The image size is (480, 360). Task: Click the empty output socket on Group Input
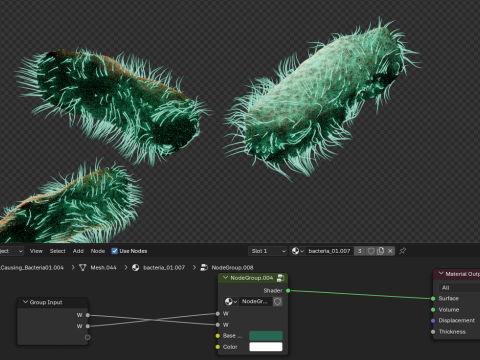click(x=88, y=337)
